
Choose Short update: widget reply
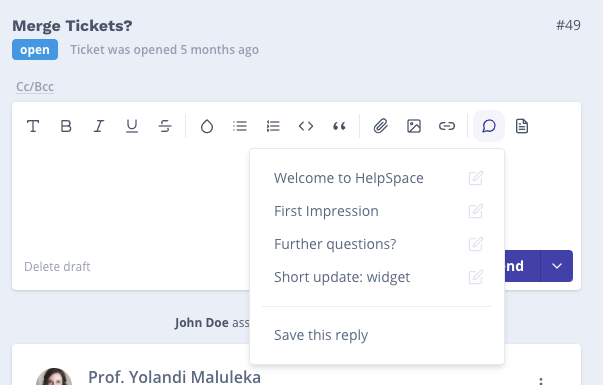coord(342,277)
